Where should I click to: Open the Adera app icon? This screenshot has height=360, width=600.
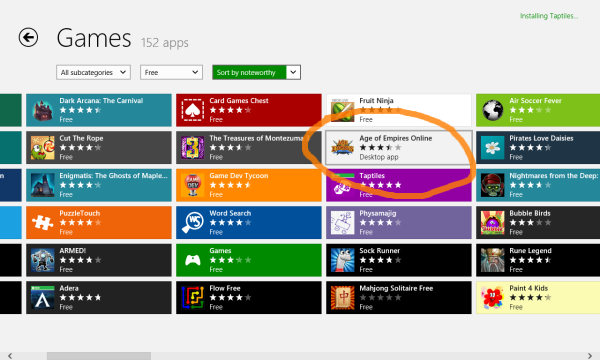(42, 298)
